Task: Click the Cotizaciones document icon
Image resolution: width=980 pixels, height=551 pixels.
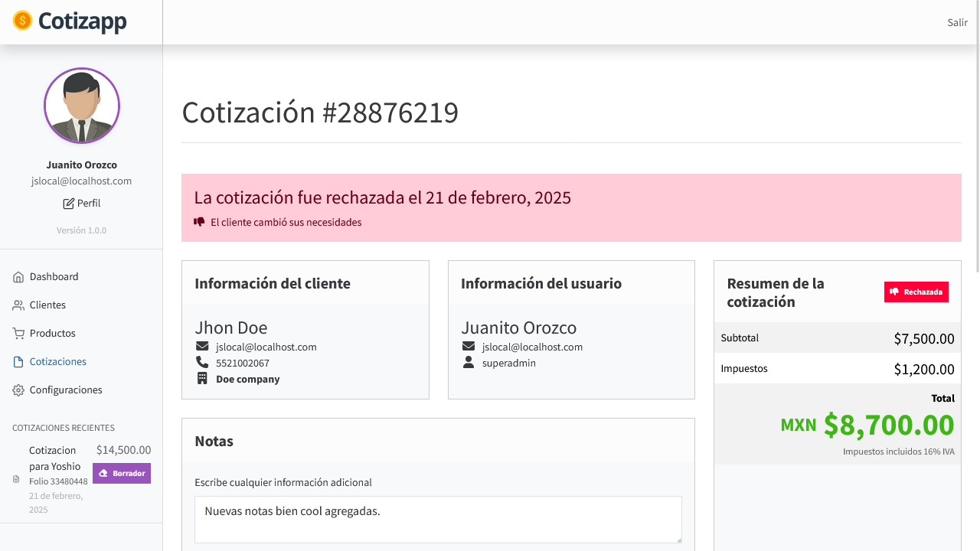Action: [x=18, y=362]
